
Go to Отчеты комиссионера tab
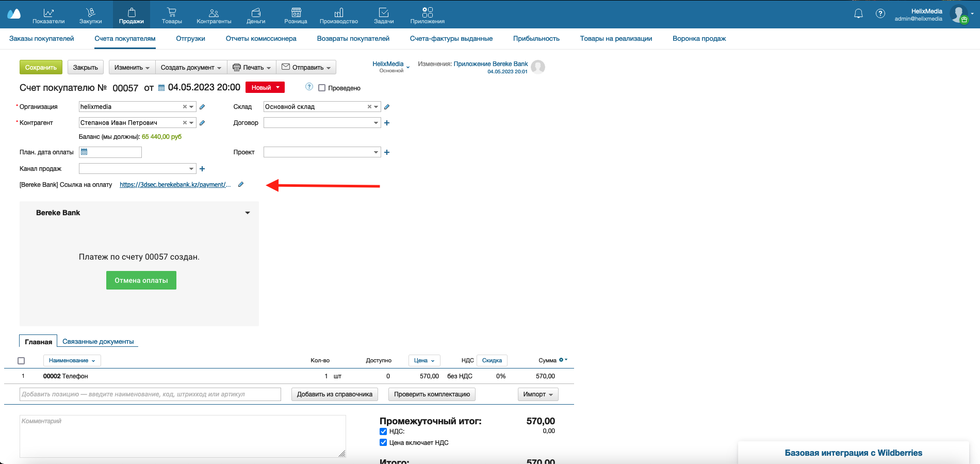click(x=261, y=39)
